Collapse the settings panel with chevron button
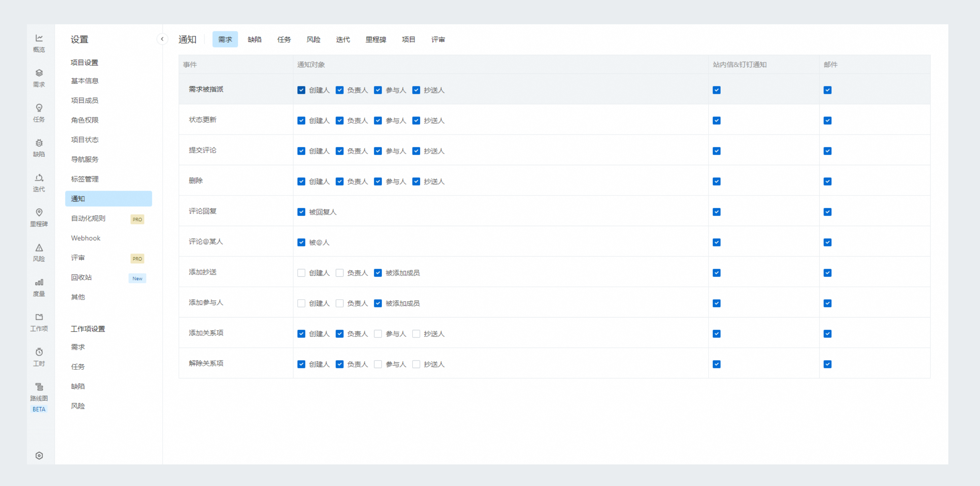Image resolution: width=980 pixels, height=486 pixels. tap(162, 39)
